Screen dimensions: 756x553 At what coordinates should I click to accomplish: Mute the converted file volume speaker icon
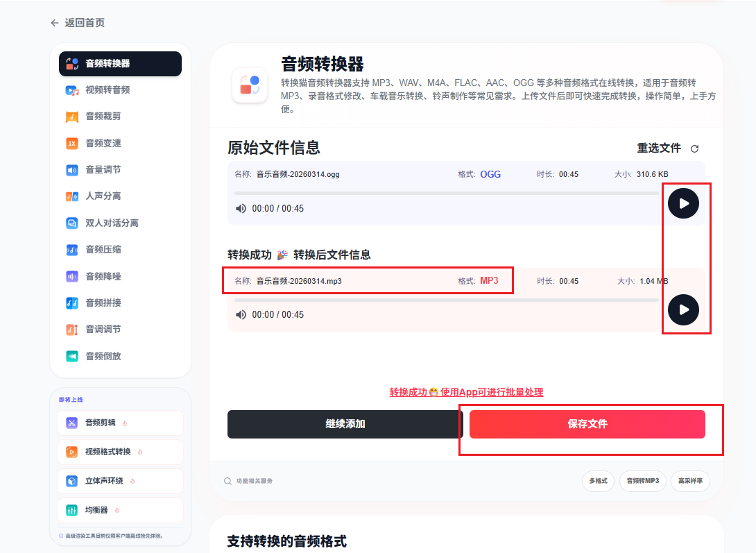tap(241, 314)
